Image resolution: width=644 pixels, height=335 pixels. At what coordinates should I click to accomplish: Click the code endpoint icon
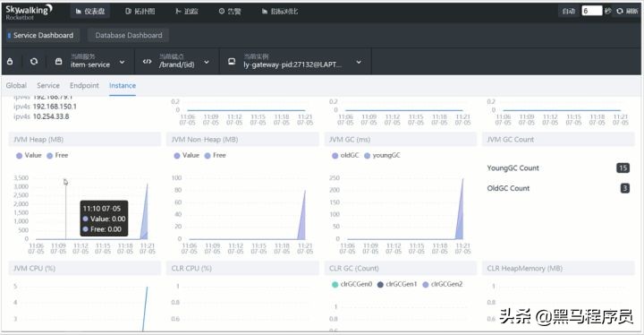coord(147,61)
